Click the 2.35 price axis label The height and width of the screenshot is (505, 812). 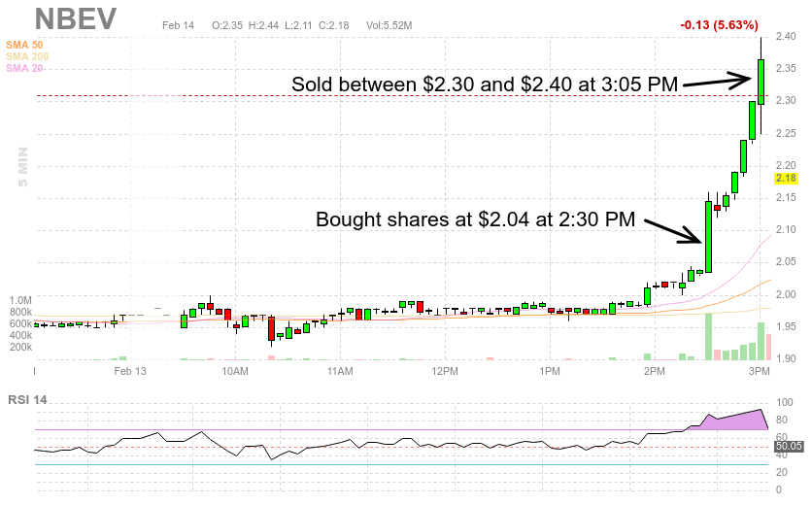click(786, 68)
